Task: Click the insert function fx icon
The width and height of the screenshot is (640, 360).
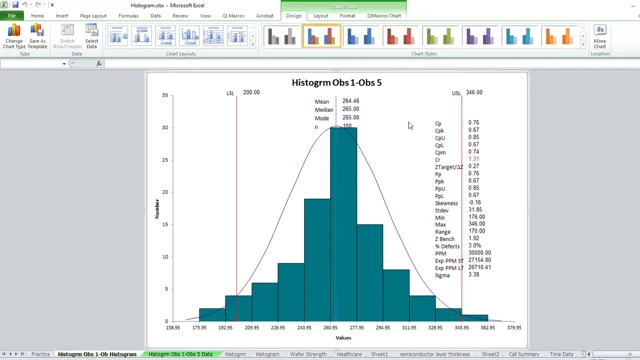Action: click(99, 63)
